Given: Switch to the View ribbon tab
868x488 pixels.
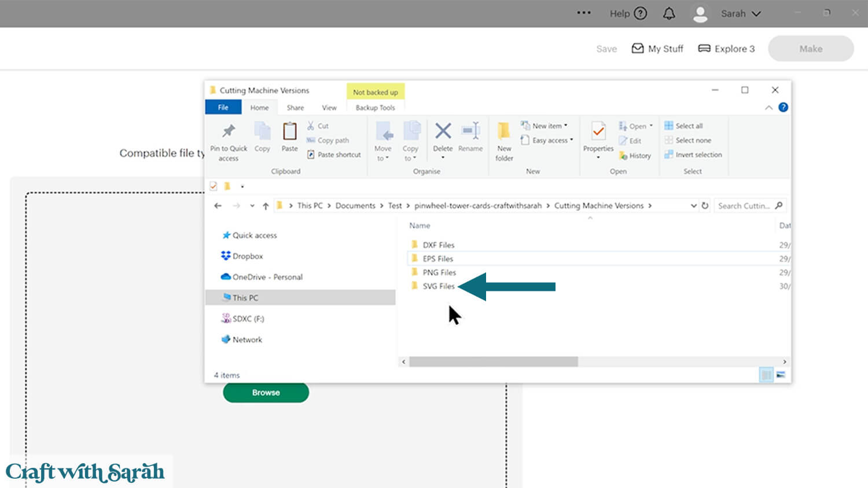Looking at the screenshot, I should pyautogui.click(x=329, y=108).
